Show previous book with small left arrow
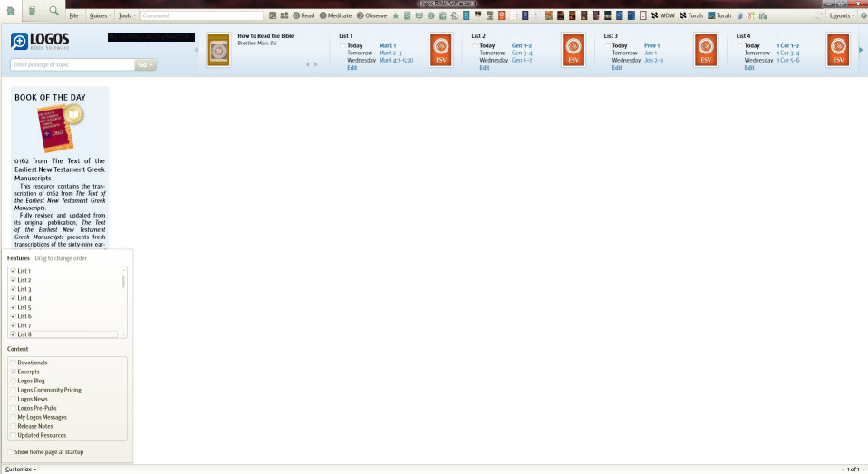Screen dimensions: 868x474 pyautogui.click(x=308, y=64)
